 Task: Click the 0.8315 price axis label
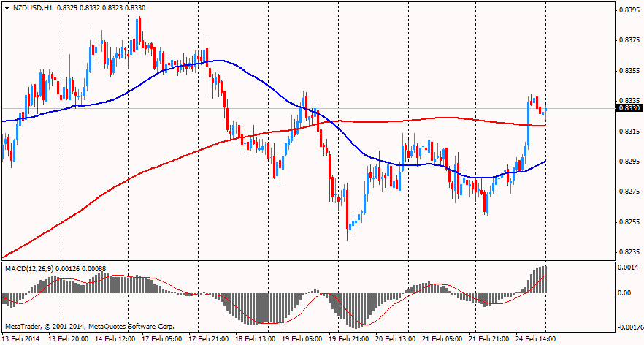click(x=629, y=132)
